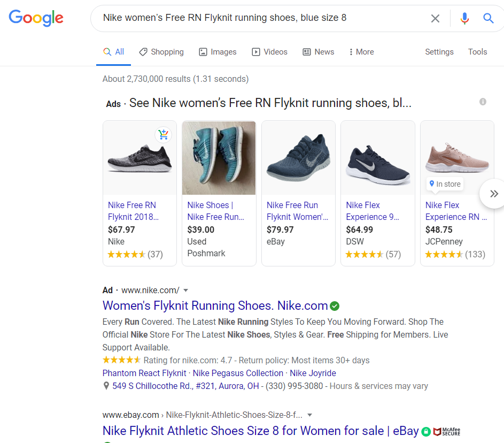Screen dimensions: 504x443
Task: Start voice search with the microphone icon
Action: [464, 18]
